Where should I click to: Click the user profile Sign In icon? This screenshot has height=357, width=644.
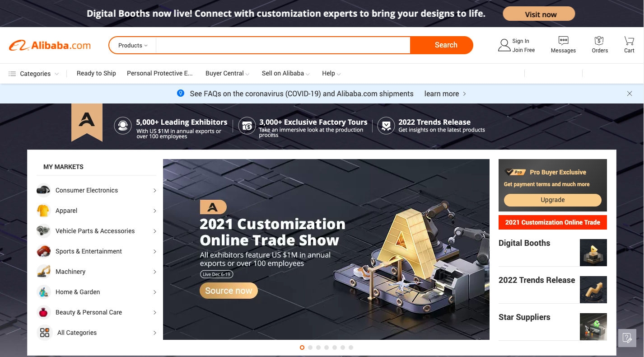(504, 45)
